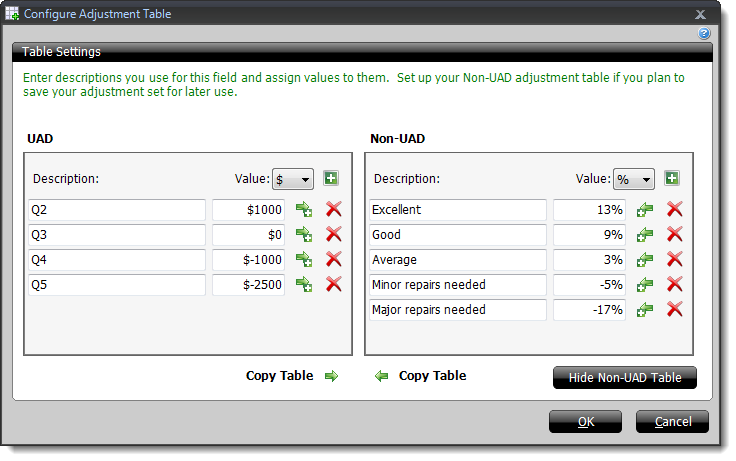This screenshot has width=736, height=461.
Task: Remove the Major repairs needed row
Action: coord(675,310)
